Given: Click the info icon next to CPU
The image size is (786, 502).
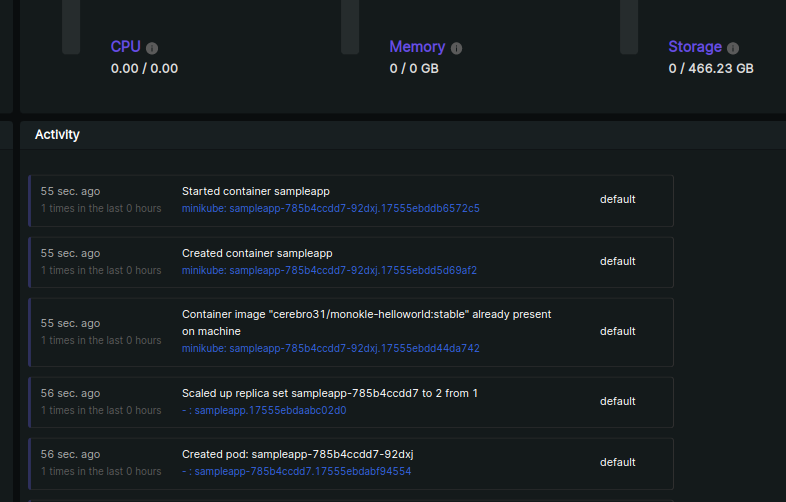Looking at the screenshot, I should coord(152,48).
